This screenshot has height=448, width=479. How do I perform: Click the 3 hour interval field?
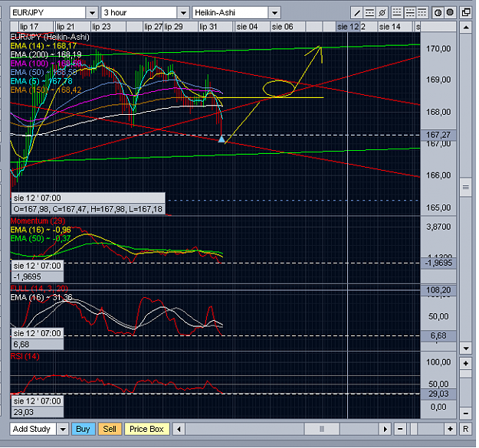(x=139, y=13)
